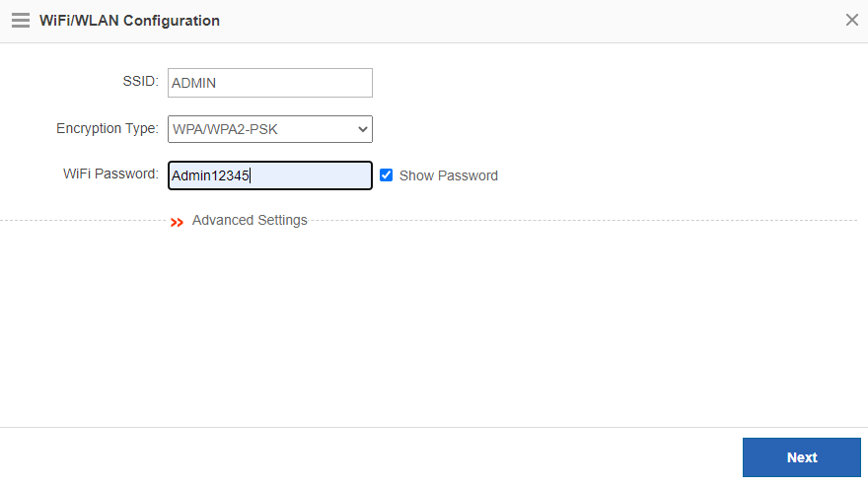This screenshot has height=487, width=868.
Task: Select the WPA/WPA2-PSK displayed value
Action: coord(231,128)
